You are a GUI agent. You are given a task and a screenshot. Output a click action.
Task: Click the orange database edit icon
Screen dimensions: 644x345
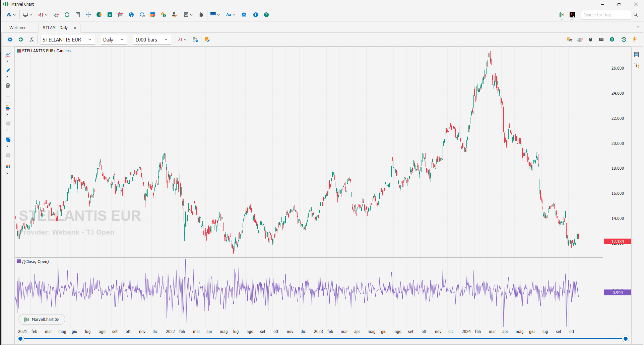(x=207, y=39)
